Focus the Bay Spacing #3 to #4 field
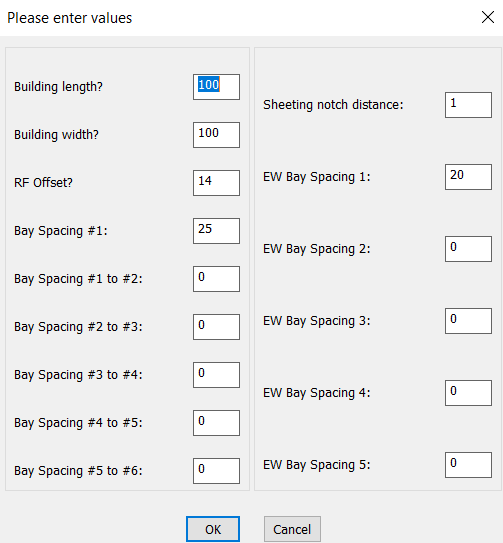 click(216, 375)
